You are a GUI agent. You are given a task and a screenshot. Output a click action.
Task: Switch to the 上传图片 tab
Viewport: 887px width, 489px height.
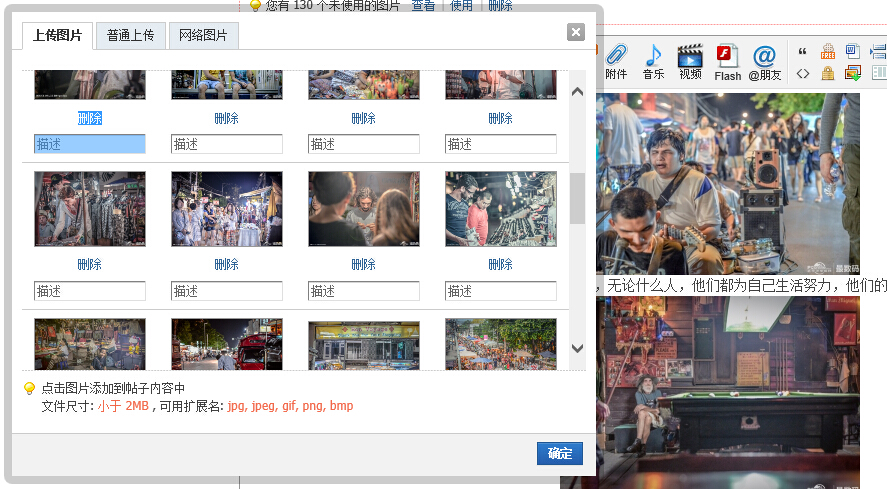point(57,36)
